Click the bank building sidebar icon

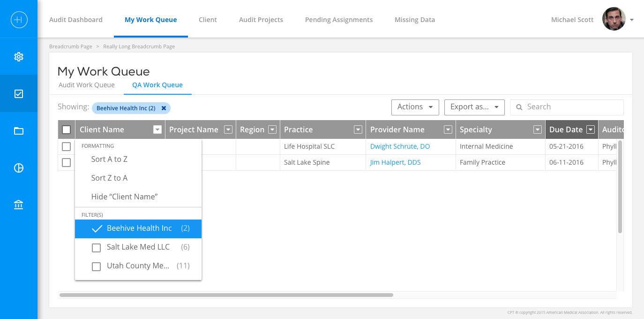[19, 205]
